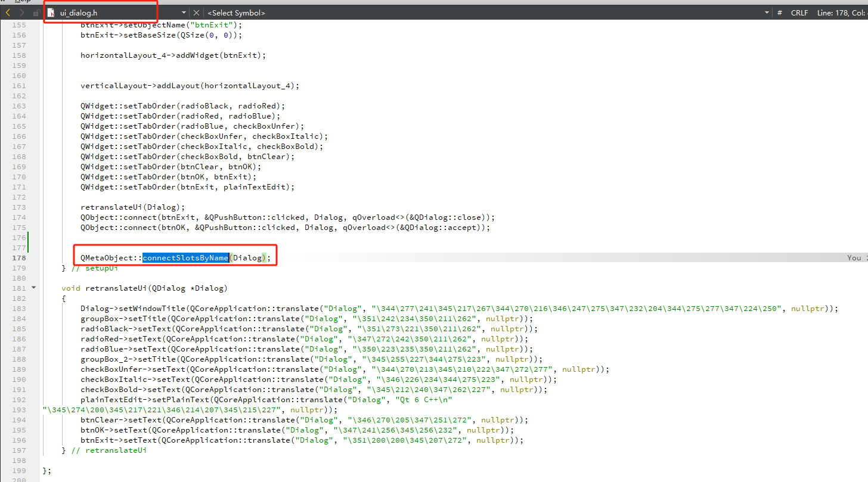Open the Help menu
This screenshot has width=868, height=482.
[23, 2]
